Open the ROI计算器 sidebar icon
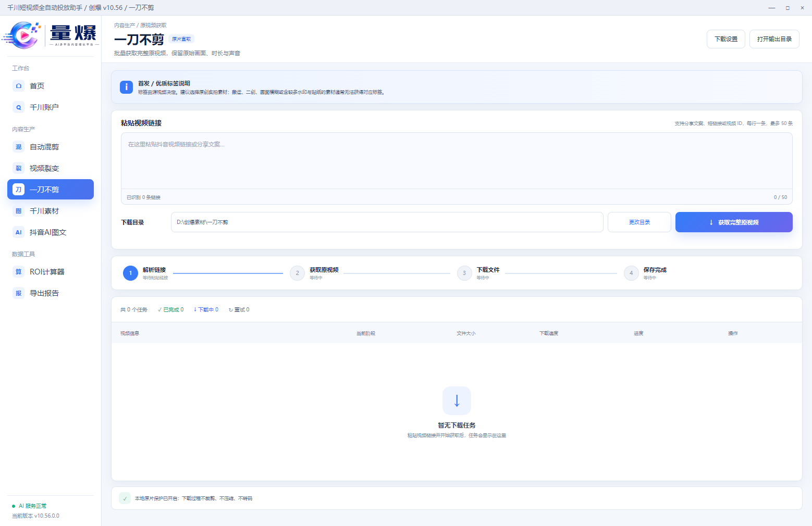 (x=19, y=272)
